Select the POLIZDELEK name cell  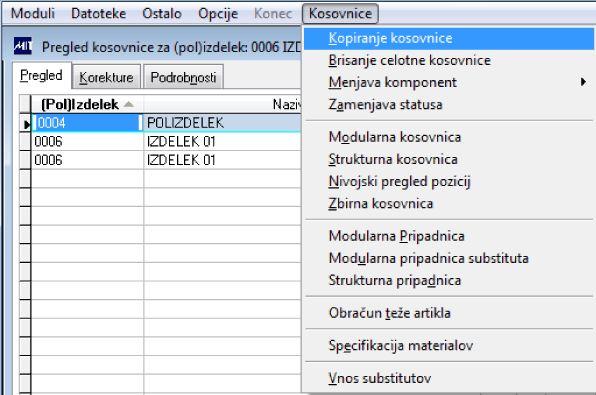tap(222, 123)
